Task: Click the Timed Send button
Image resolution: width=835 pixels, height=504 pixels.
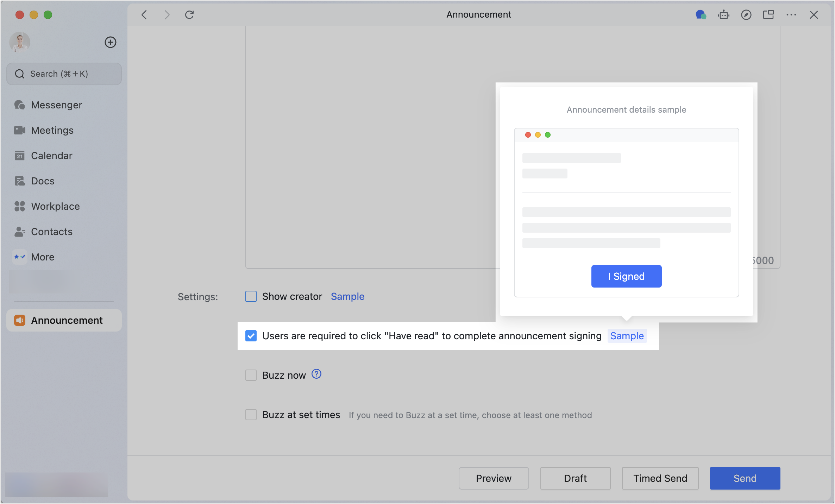Action: coord(660,478)
